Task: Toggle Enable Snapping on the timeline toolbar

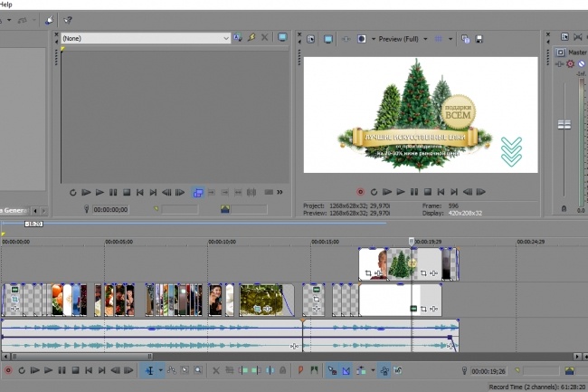Action: [x=333, y=370]
